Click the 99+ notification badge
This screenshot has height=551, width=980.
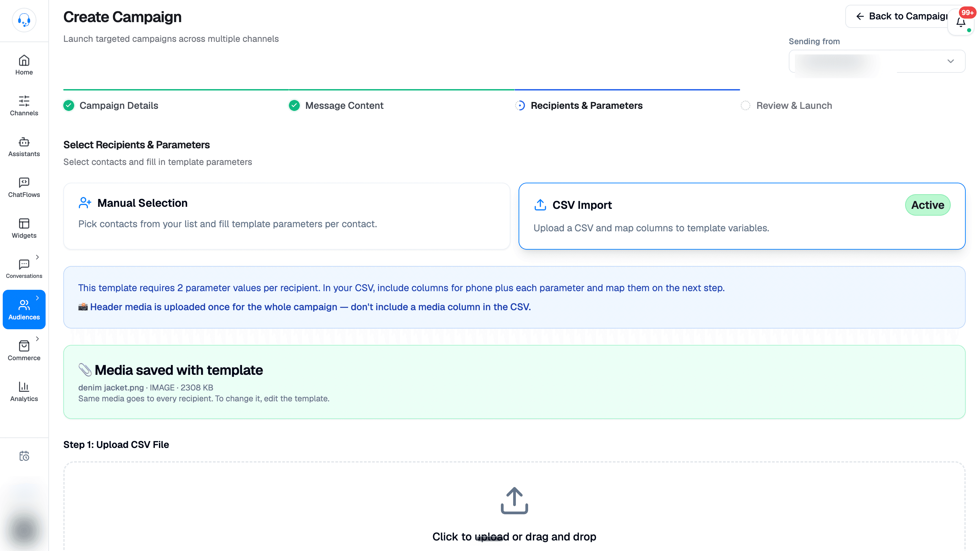point(967,13)
